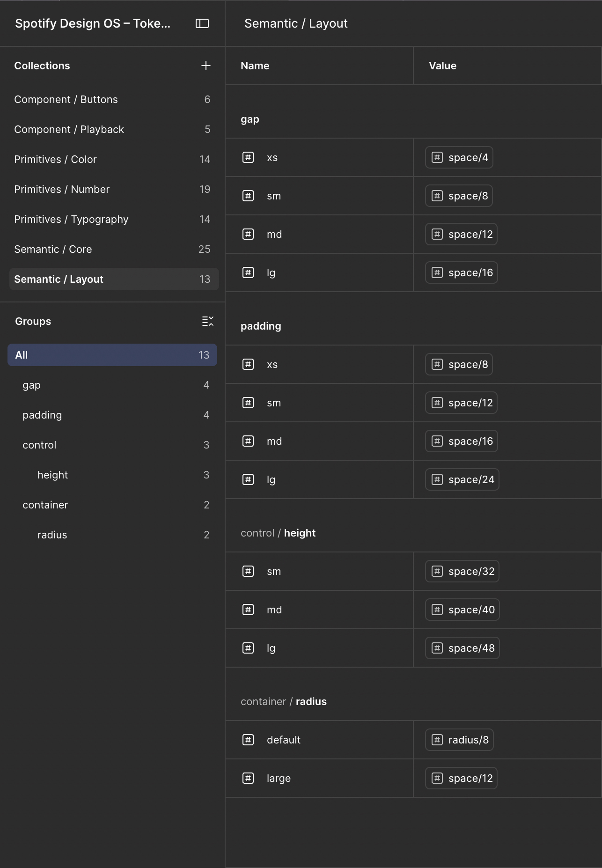Click gap sm value space/8

pos(459,196)
